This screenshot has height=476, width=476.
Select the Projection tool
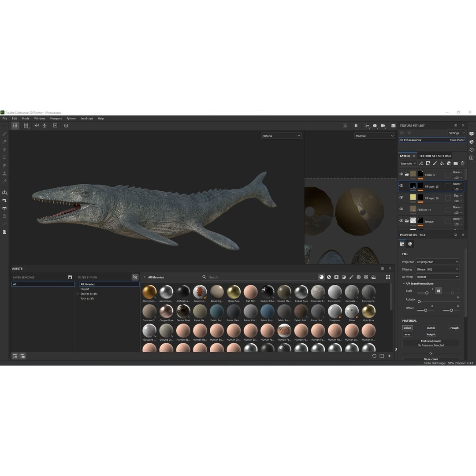point(4,150)
